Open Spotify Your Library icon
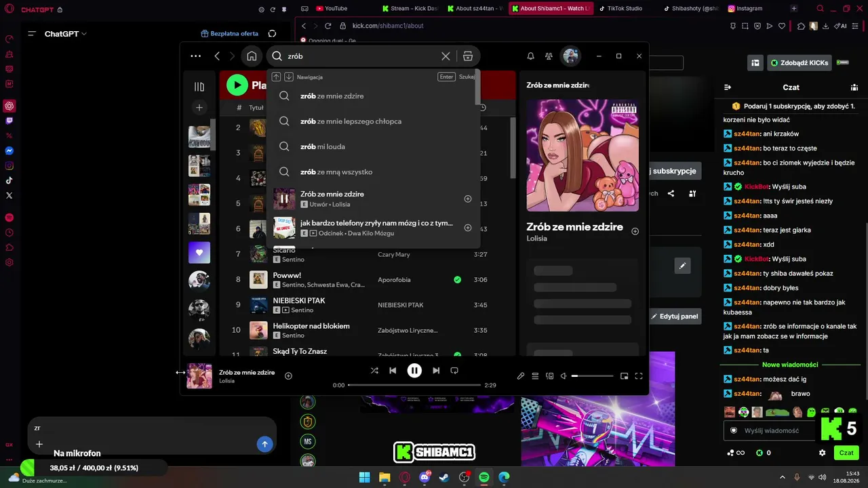Screen dimensions: 868x488 tap(199, 87)
